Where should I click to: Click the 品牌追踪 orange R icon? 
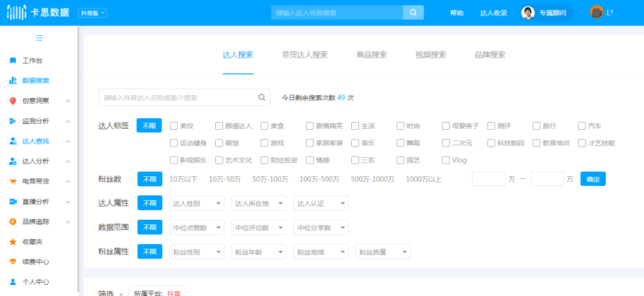click(13, 222)
